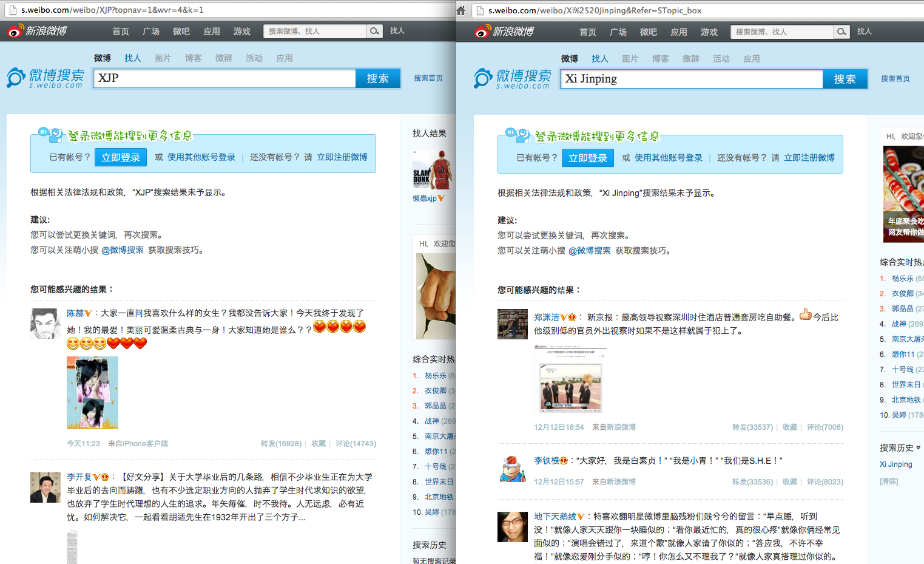This screenshot has height=564, width=924.
Task: Select the 游戏 menu in left window
Action: pyautogui.click(x=242, y=32)
